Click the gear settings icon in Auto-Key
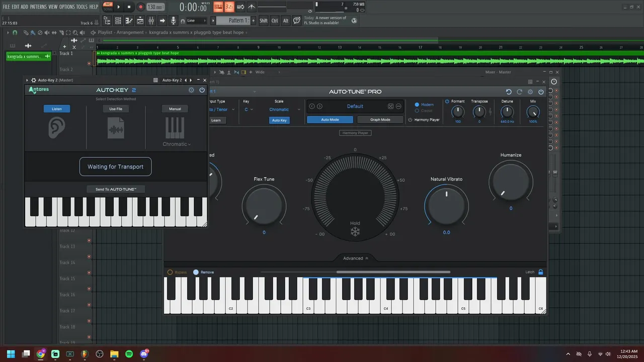This screenshot has width=644, height=362. [x=191, y=90]
